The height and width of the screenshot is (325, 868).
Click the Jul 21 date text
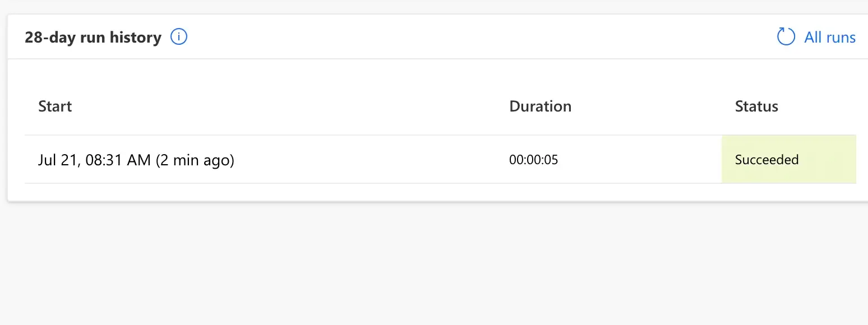[55, 160]
